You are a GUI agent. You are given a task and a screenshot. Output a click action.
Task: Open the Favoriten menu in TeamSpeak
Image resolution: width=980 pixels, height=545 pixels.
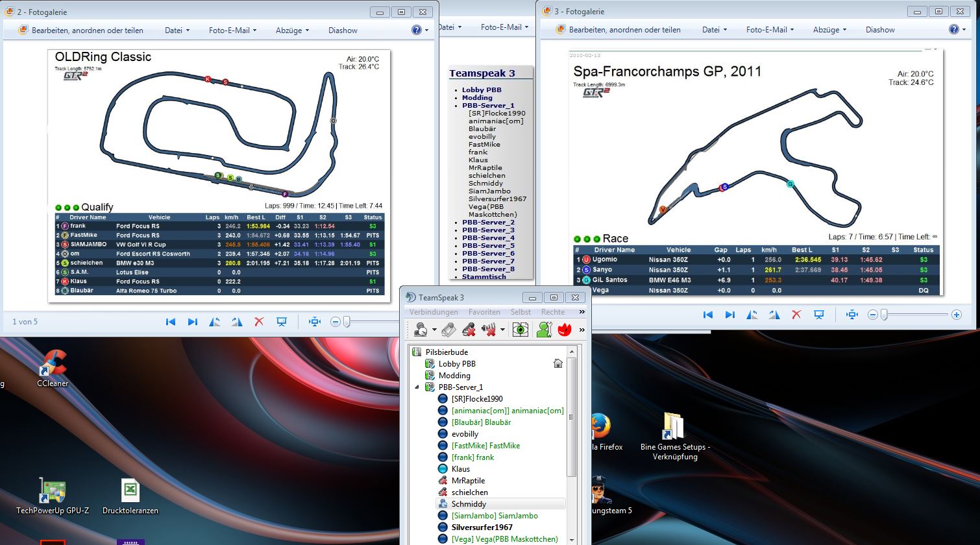(484, 312)
